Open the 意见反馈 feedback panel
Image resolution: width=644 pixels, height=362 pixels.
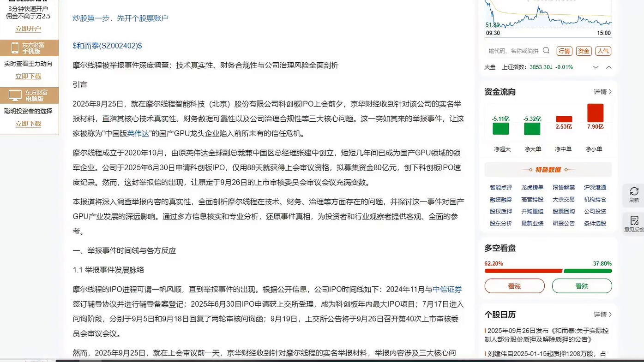click(x=634, y=222)
